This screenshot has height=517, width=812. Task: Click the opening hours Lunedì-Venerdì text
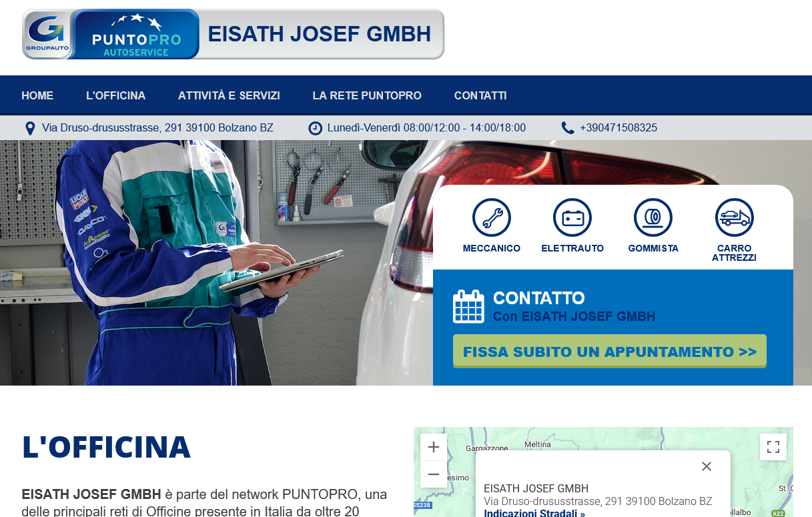coord(426,128)
